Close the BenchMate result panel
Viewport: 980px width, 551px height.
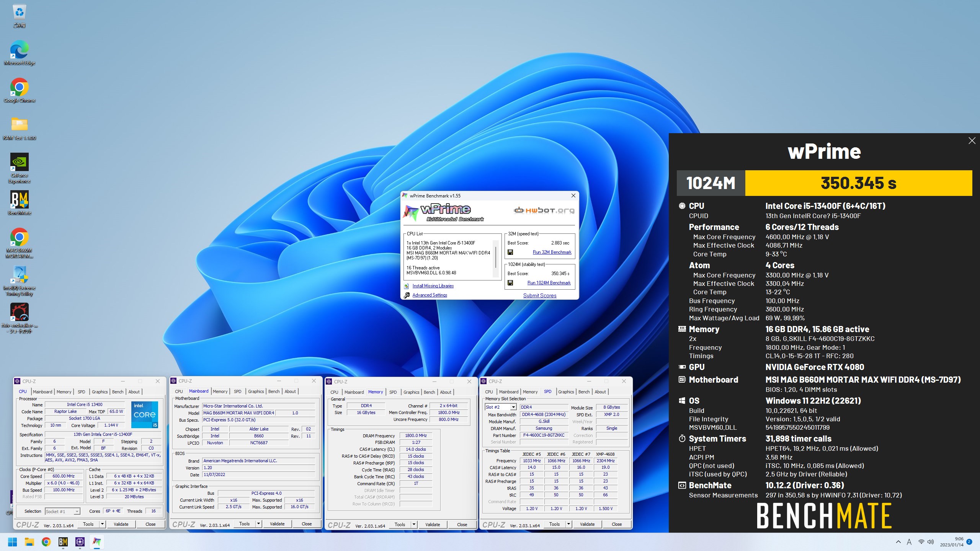972,141
